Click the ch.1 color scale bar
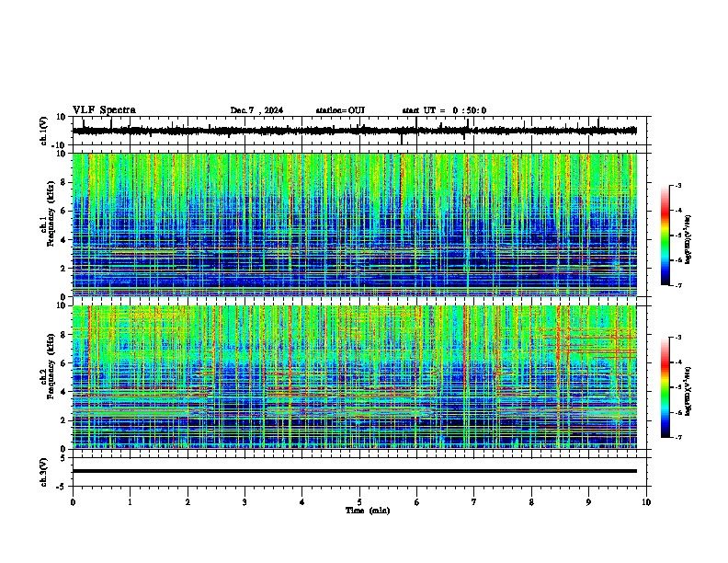Screen dimensions: 728x563 click(665, 236)
